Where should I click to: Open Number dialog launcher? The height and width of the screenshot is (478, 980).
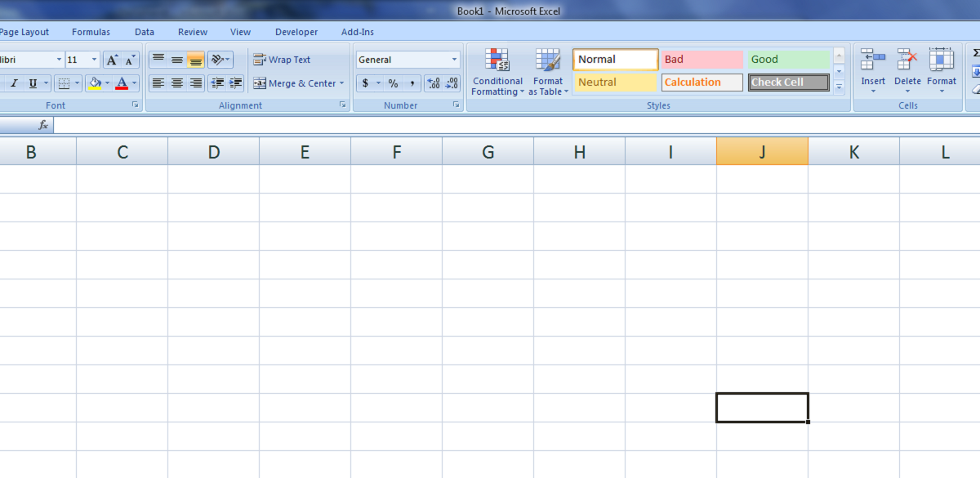pyautogui.click(x=456, y=105)
